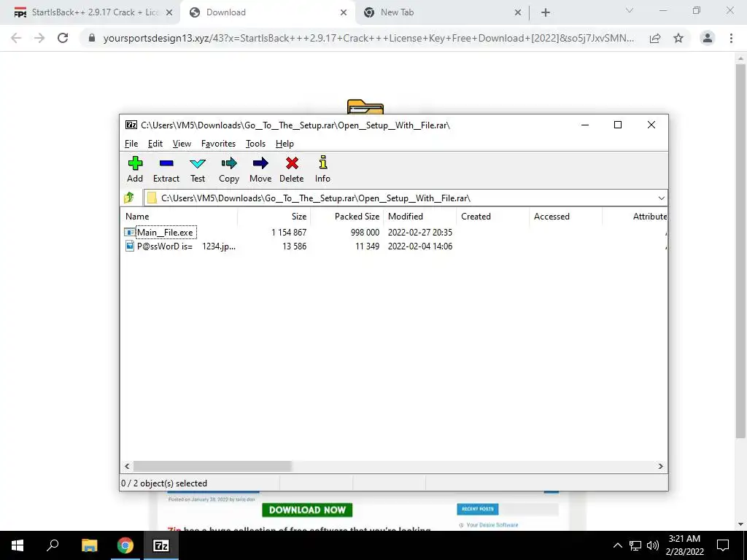The image size is (747, 560).
Task: Click 7-Zip taskbar button
Action: click(x=161, y=545)
